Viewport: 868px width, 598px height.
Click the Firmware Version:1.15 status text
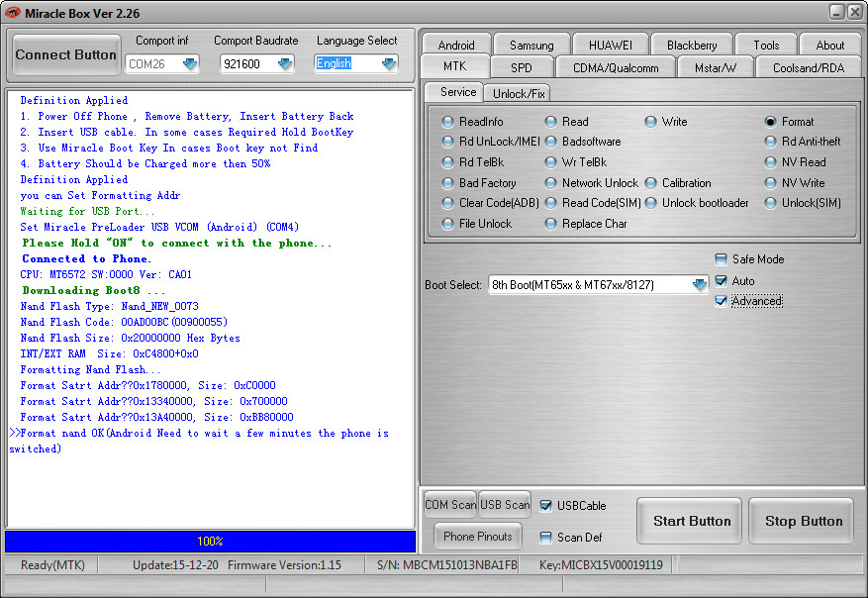(x=284, y=564)
